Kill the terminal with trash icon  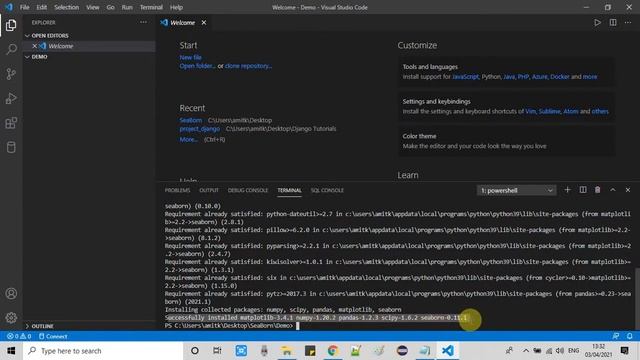[x=598, y=190]
